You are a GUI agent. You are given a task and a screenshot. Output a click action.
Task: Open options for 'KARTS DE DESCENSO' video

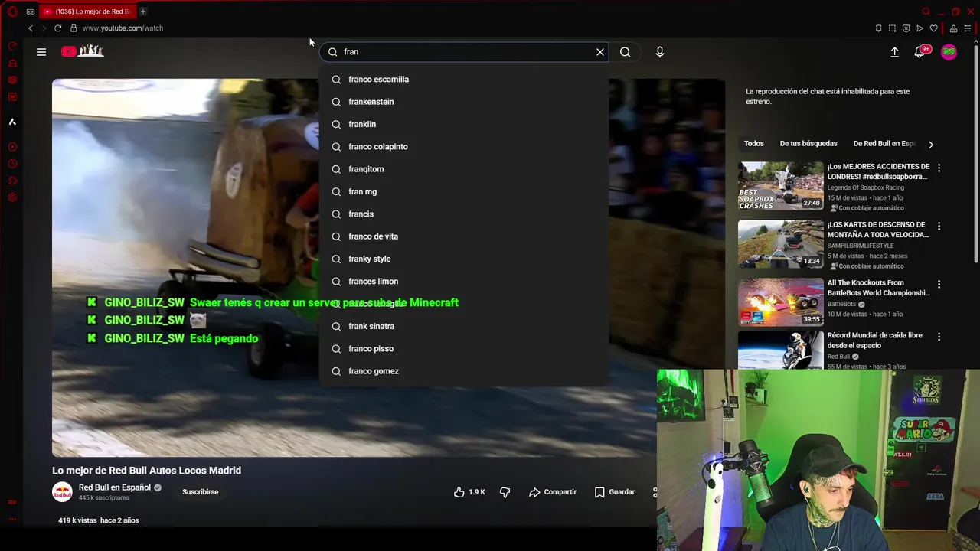[x=939, y=226]
